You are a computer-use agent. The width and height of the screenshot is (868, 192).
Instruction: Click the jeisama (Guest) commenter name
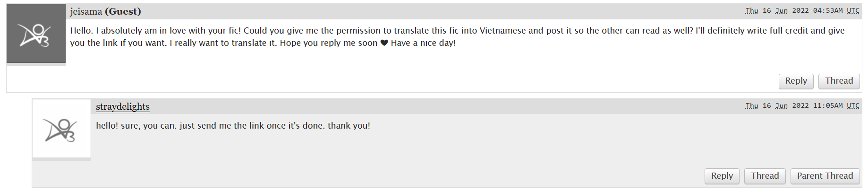click(105, 11)
